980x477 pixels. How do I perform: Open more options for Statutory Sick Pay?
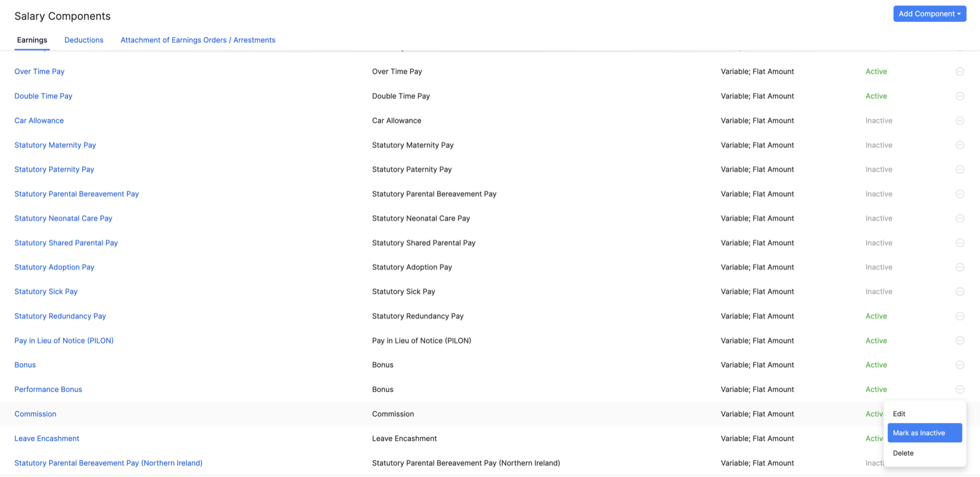(x=960, y=292)
